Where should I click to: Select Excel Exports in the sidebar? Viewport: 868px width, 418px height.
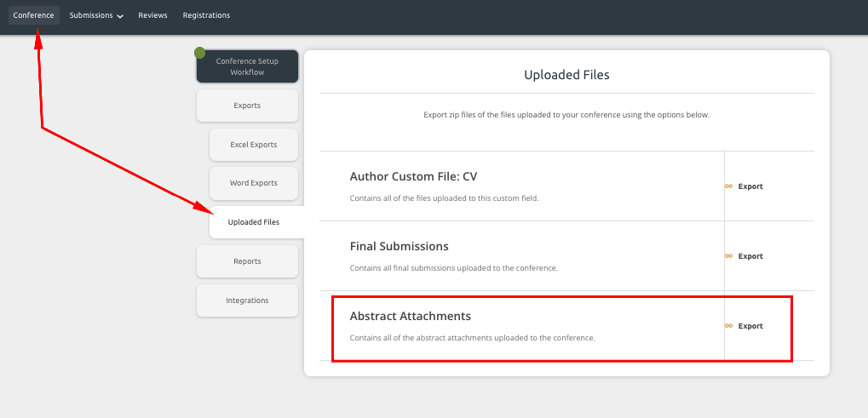pos(254,145)
